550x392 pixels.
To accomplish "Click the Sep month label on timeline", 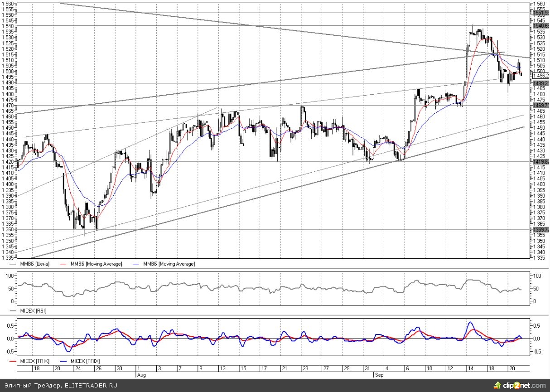I will (x=379, y=375).
